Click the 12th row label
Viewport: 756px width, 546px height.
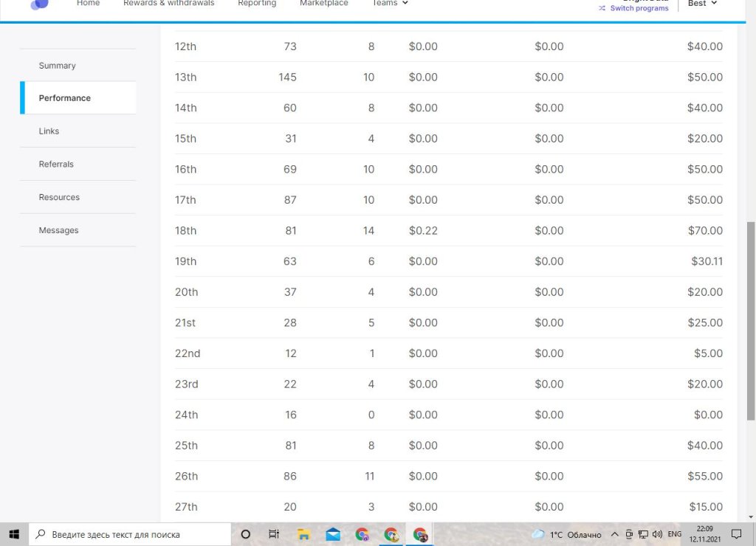185,46
